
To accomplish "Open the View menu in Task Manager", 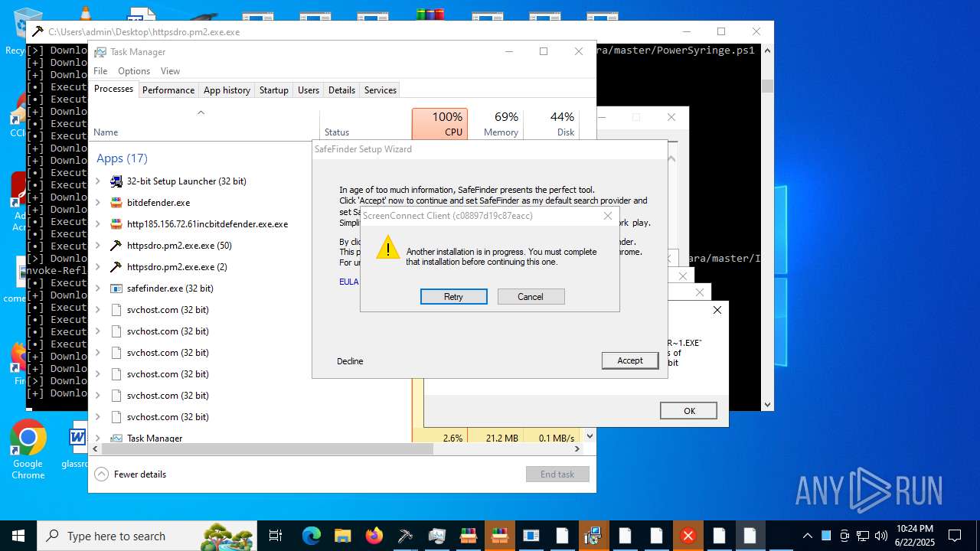I will [170, 71].
